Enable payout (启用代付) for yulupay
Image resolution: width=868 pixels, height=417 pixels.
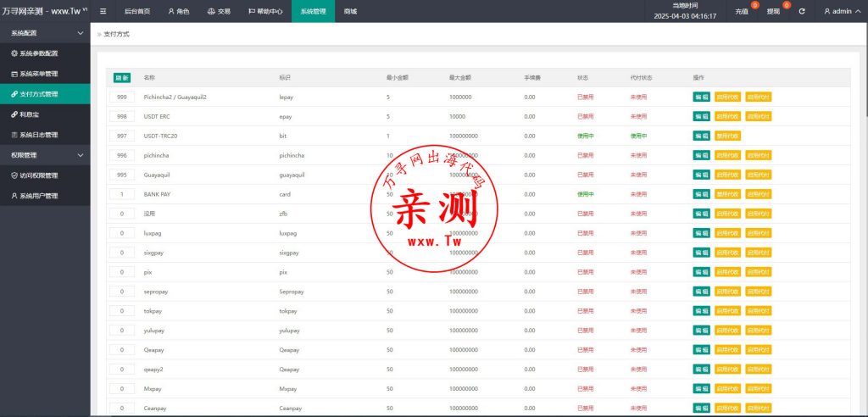tap(759, 331)
